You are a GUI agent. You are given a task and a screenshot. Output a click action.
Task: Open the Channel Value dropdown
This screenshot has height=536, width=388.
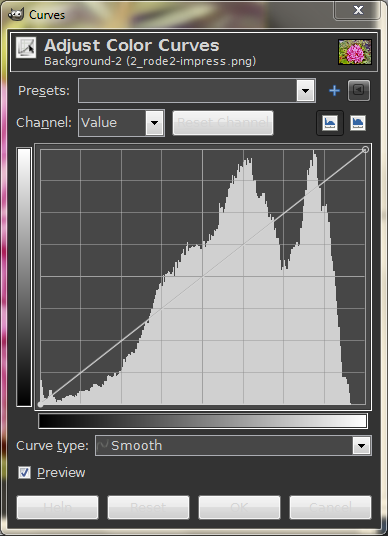tap(121, 123)
